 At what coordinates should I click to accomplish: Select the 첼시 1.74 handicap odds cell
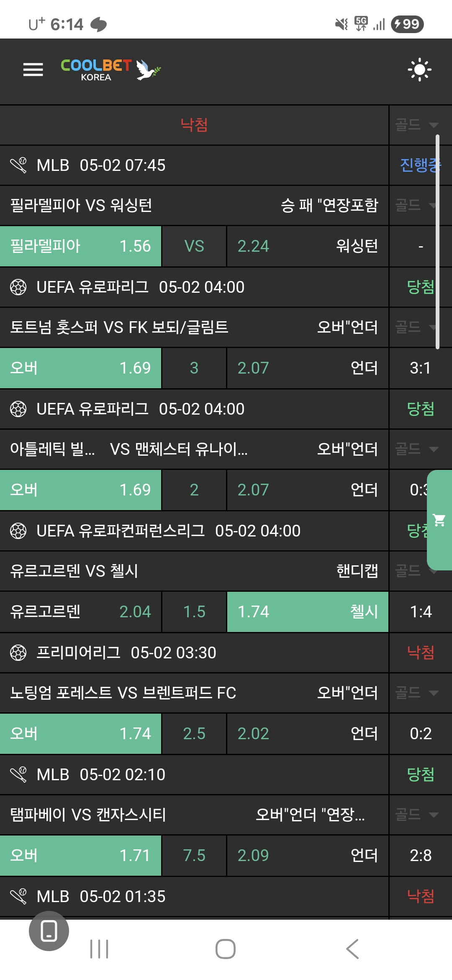tap(308, 612)
